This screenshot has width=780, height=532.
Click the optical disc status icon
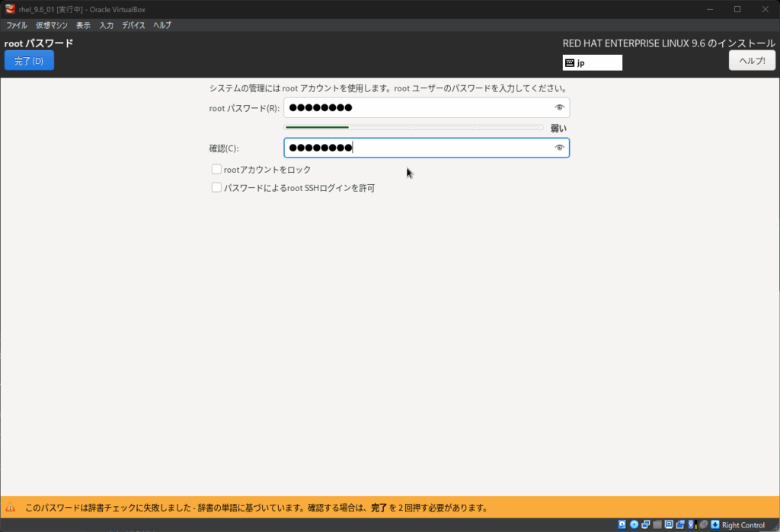tap(635, 524)
